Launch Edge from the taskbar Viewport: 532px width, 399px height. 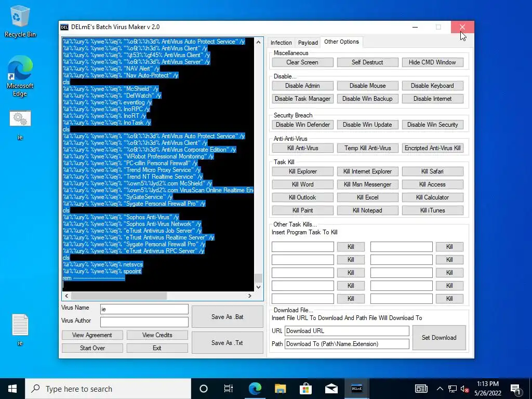point(255,389)
